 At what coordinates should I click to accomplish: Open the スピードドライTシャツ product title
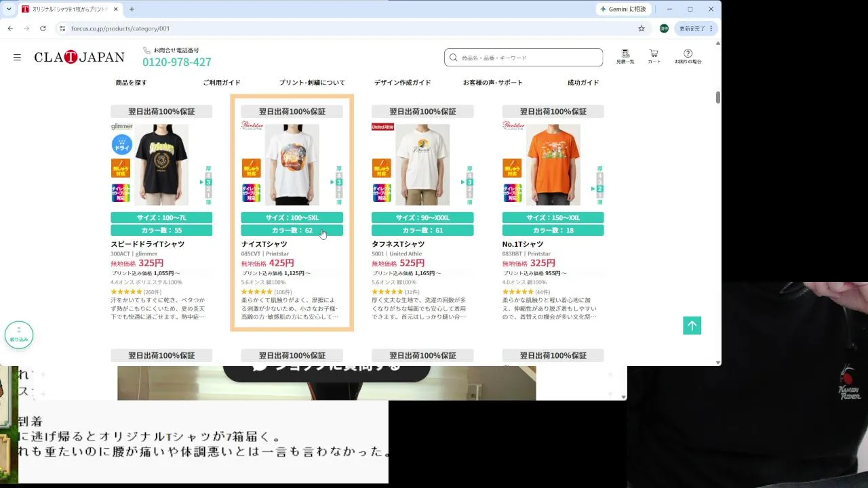point(148,244)
